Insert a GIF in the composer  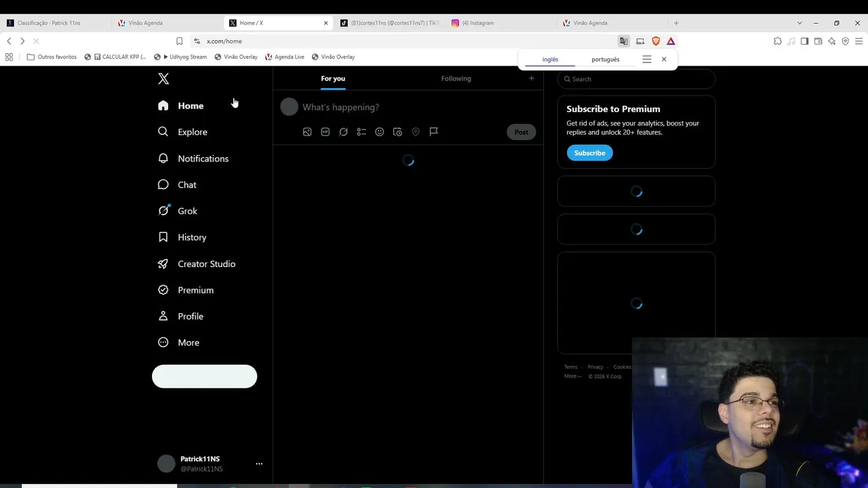point(325,132)
